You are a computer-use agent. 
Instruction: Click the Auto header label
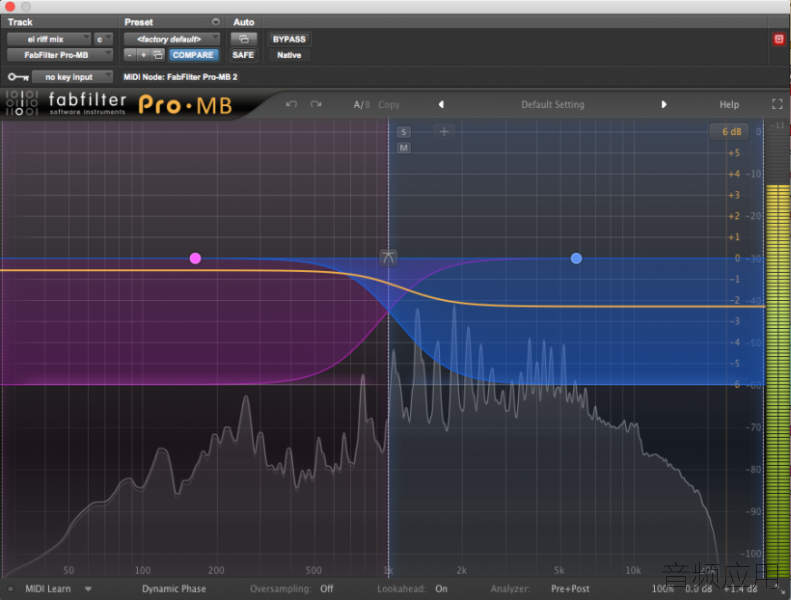coord(244,22)
